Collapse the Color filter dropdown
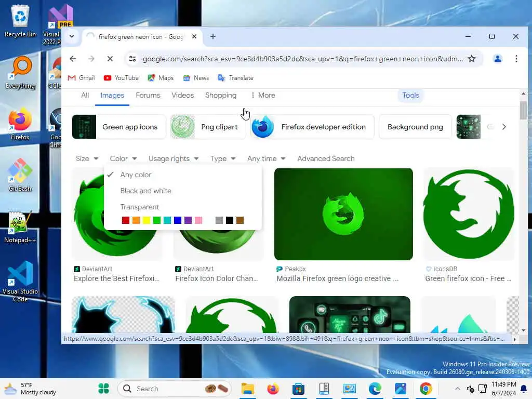 [123, 158]
